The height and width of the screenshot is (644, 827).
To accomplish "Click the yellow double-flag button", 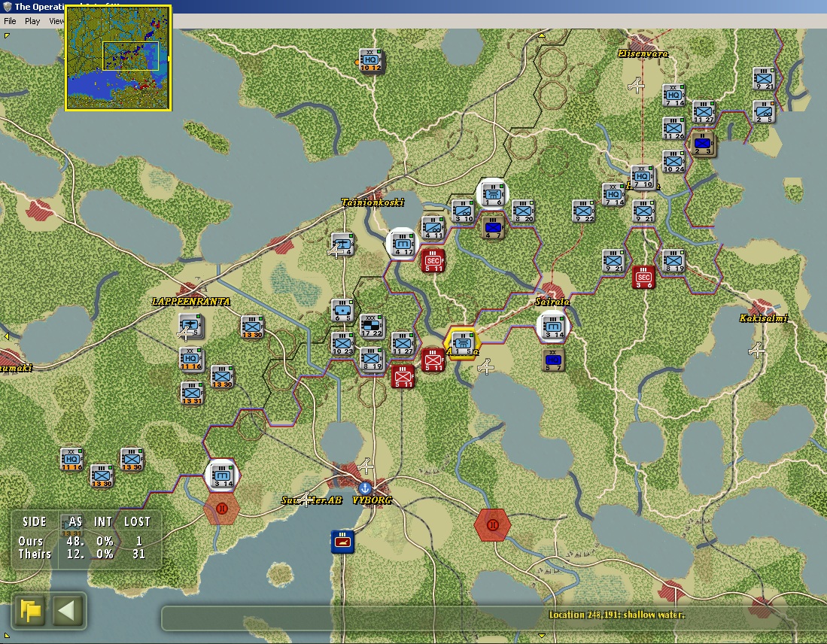I will tap(30, 611).
